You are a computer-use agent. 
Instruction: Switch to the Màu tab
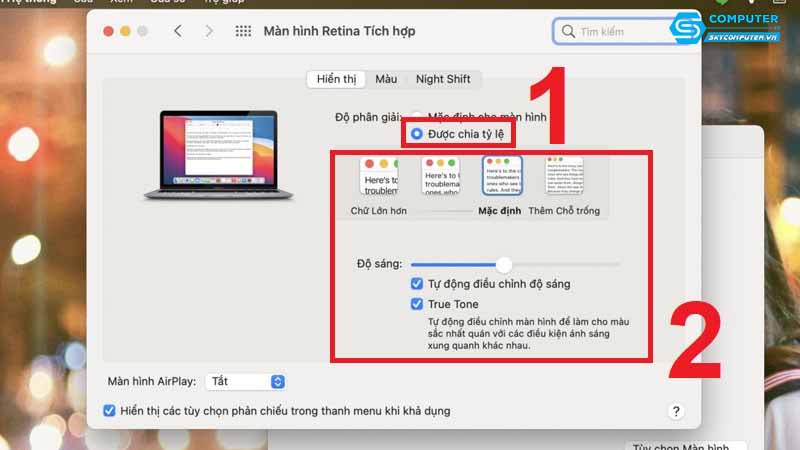(x=386, y=79)
